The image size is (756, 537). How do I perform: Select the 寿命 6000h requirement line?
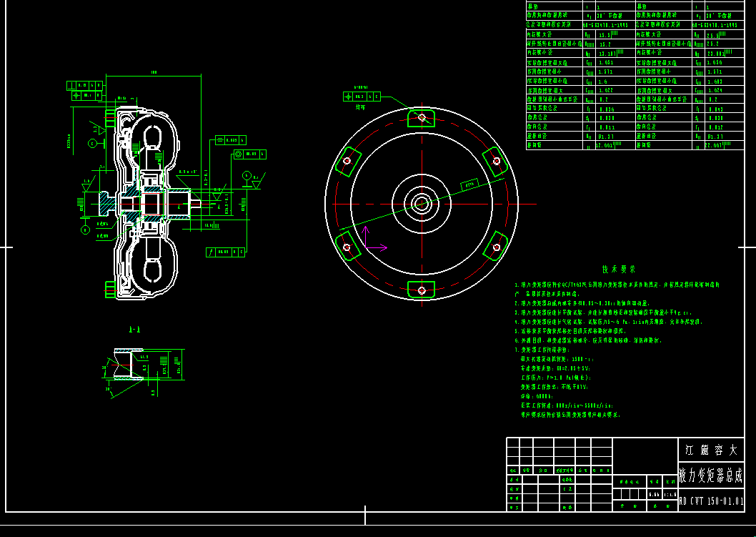click(x=537, y=396)
